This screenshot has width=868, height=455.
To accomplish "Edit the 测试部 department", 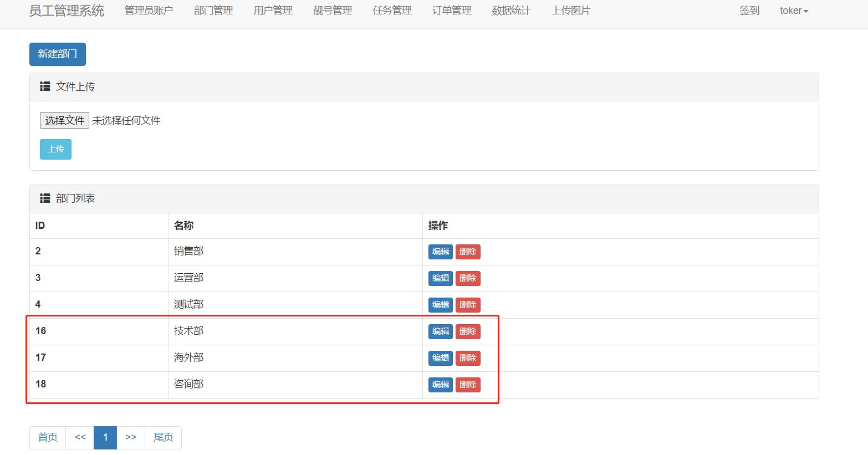I will click(x=441, y=305).
